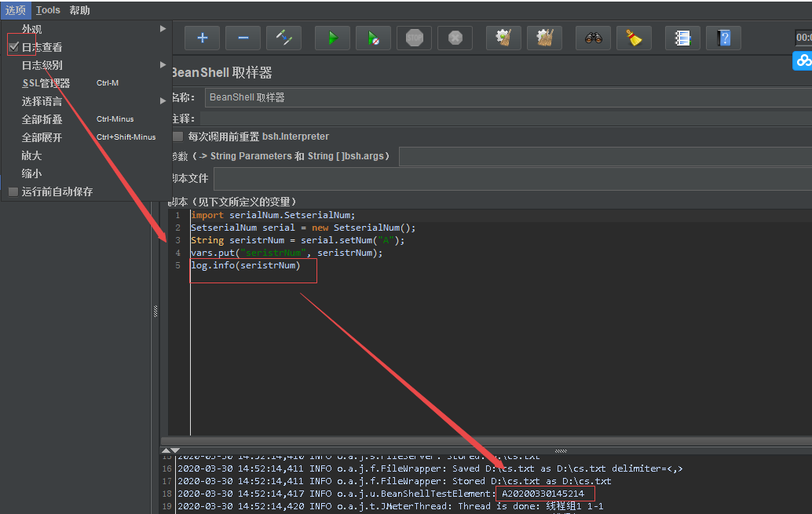Start test with no pauses icon

pos(373,38)
